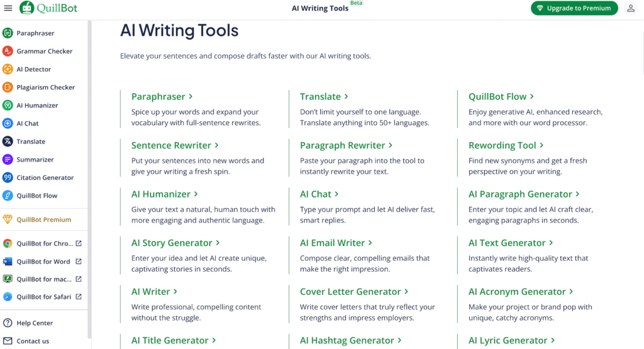Viewport: 644px width, 349px height.
Task: Open the Cover Letter Generator heading arrow
Action: coord(406,292)
